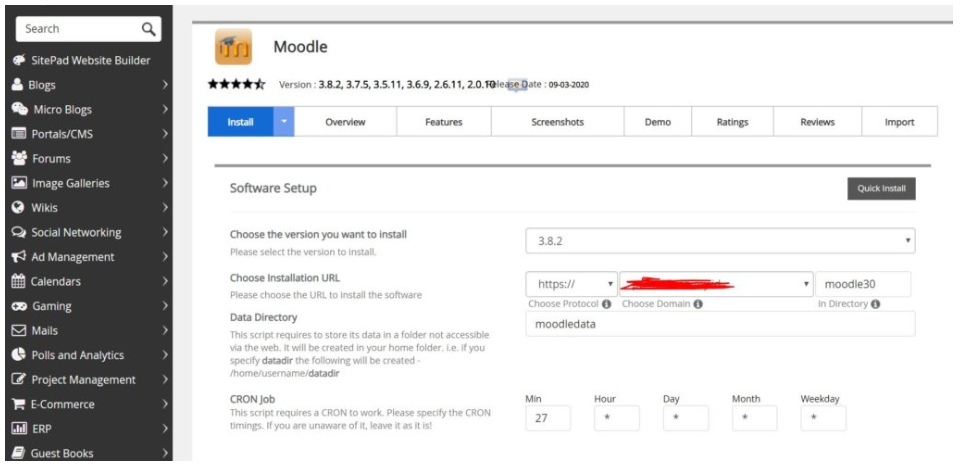This screenshot has width=964, height=468.
Task: Open the Reviews tab
Action: point(818,122)
